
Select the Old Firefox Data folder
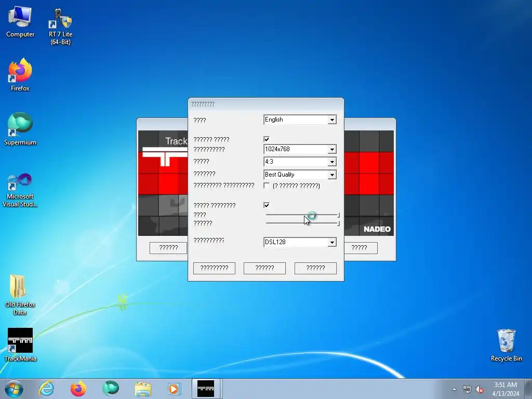coord(20,295)
